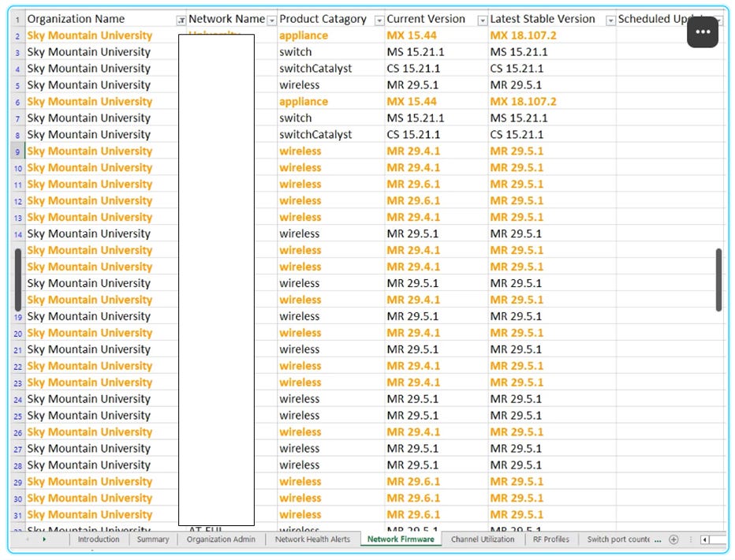Open the Switch port counters sheet tab
Image resolution: width=735 pixels, height=560 pixels.
617,539
